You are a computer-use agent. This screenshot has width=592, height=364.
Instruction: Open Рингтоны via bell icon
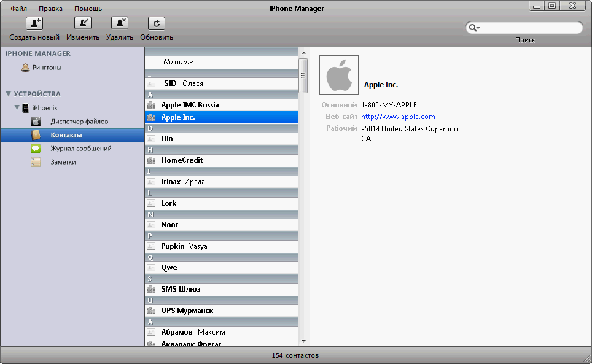(25, 68)
